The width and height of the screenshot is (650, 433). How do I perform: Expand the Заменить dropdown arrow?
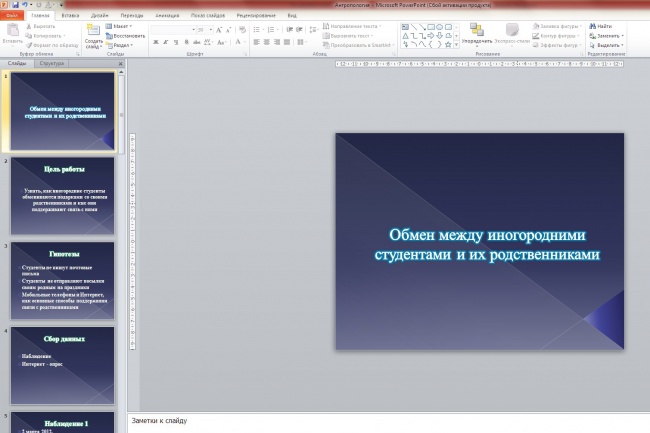point(622,36)
